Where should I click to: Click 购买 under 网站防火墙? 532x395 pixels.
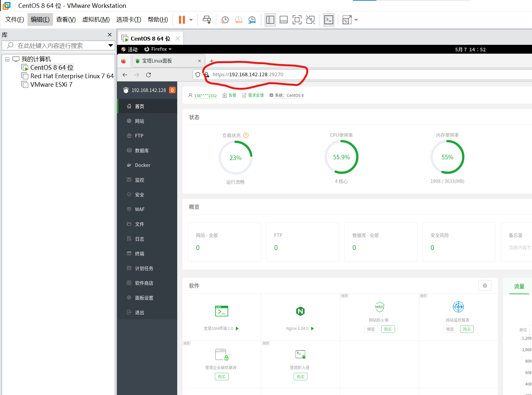pyautogui.click(x=388, y=329)
